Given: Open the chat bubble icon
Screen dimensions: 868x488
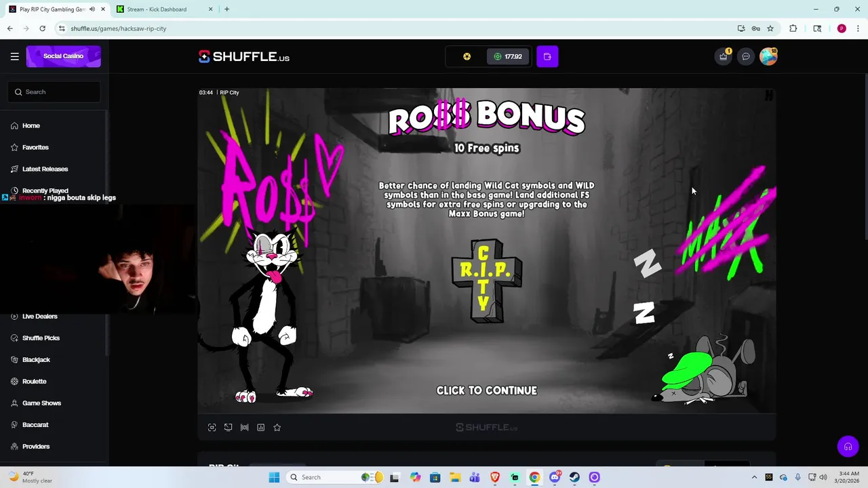Looking at the screenshot, I should 746,56.
